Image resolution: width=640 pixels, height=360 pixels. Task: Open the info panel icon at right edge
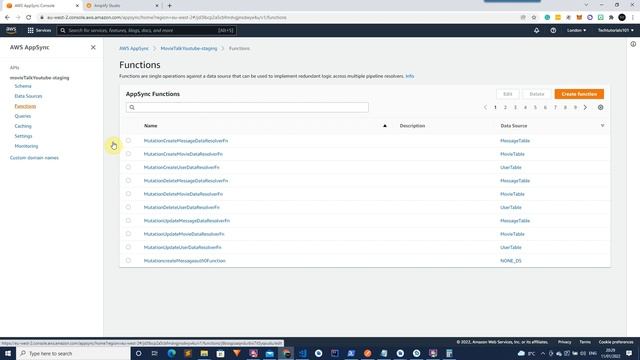[x=633, y=44]
